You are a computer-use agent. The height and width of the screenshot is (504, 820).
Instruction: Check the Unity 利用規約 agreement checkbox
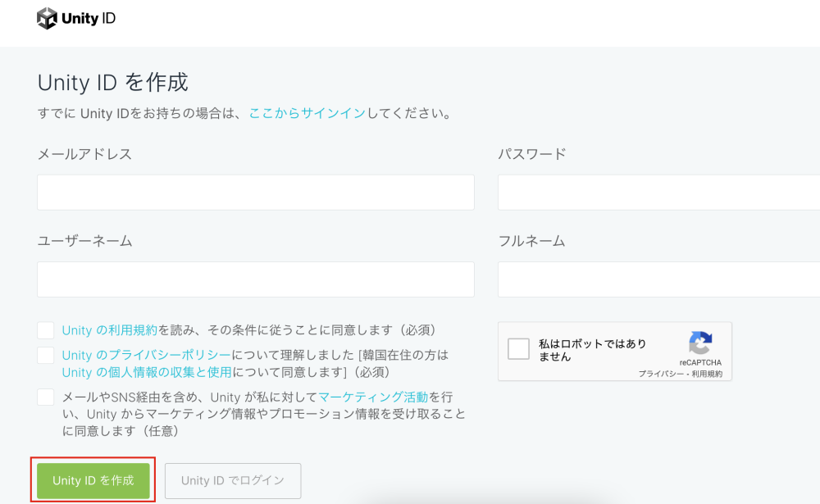point(46,330)
